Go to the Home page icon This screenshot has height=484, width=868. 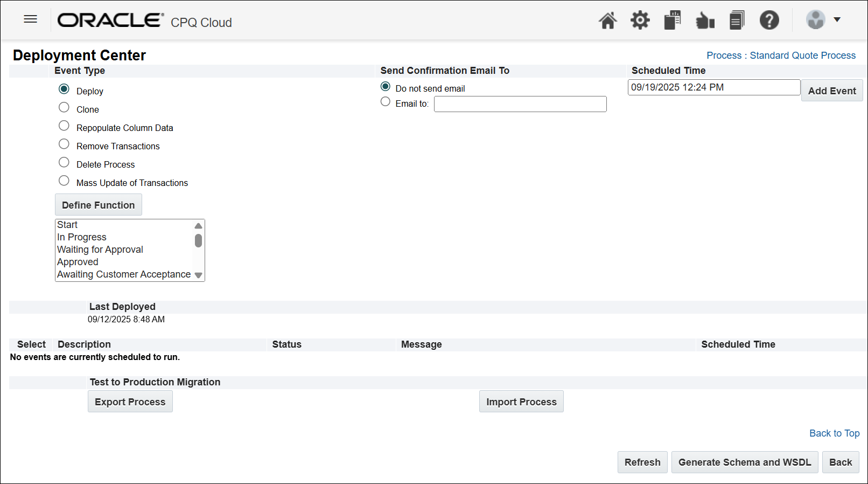click(x=607, y=20)
